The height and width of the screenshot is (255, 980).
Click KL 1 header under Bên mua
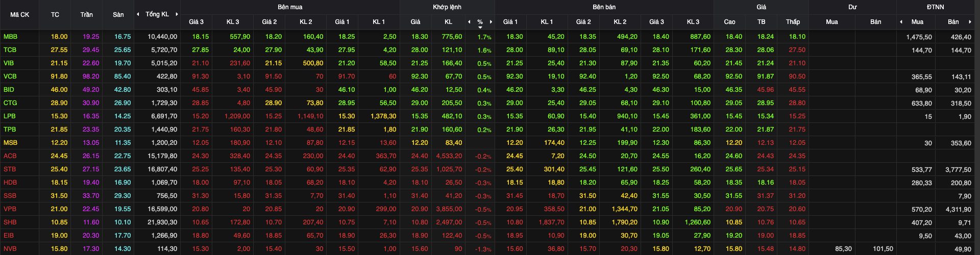tap(379, 22)
